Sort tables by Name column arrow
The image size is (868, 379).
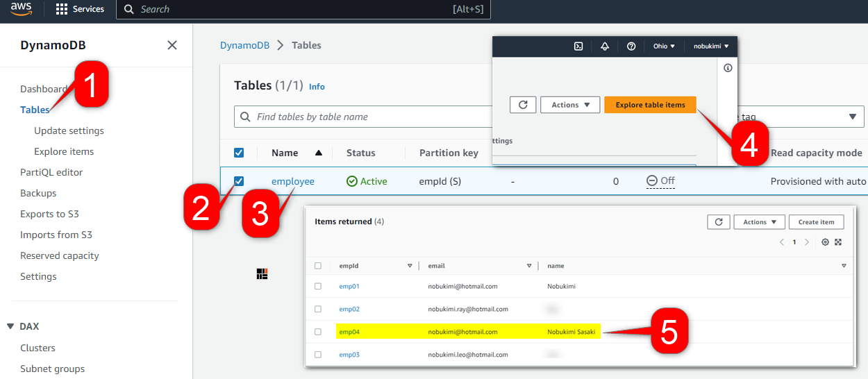pos(319,153)
